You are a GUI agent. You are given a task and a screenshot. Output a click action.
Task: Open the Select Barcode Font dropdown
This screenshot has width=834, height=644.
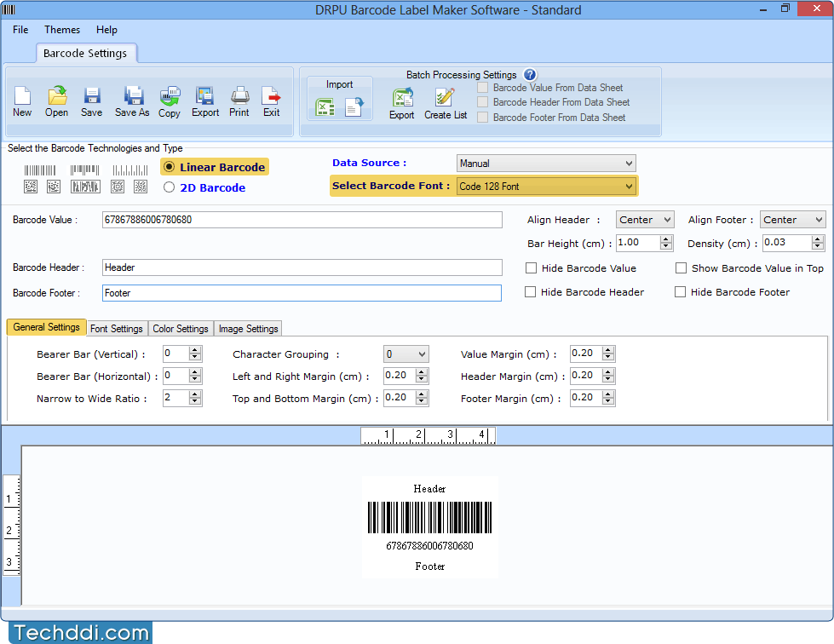click(546, 186)
